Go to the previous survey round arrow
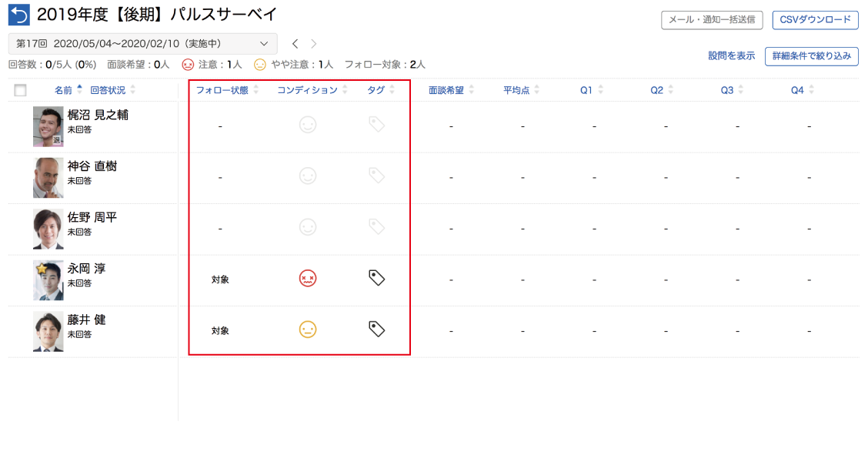 tap(295, 44)
